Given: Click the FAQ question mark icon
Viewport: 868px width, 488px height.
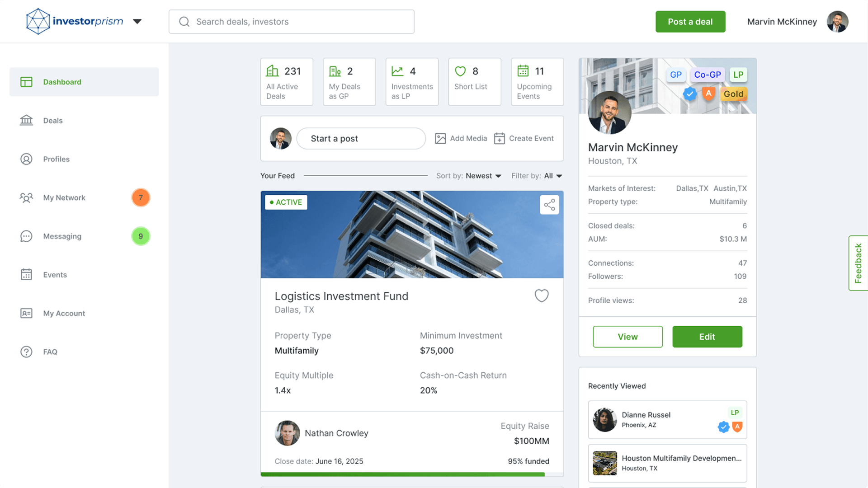Looking at the screenshot, I should 26,352.
